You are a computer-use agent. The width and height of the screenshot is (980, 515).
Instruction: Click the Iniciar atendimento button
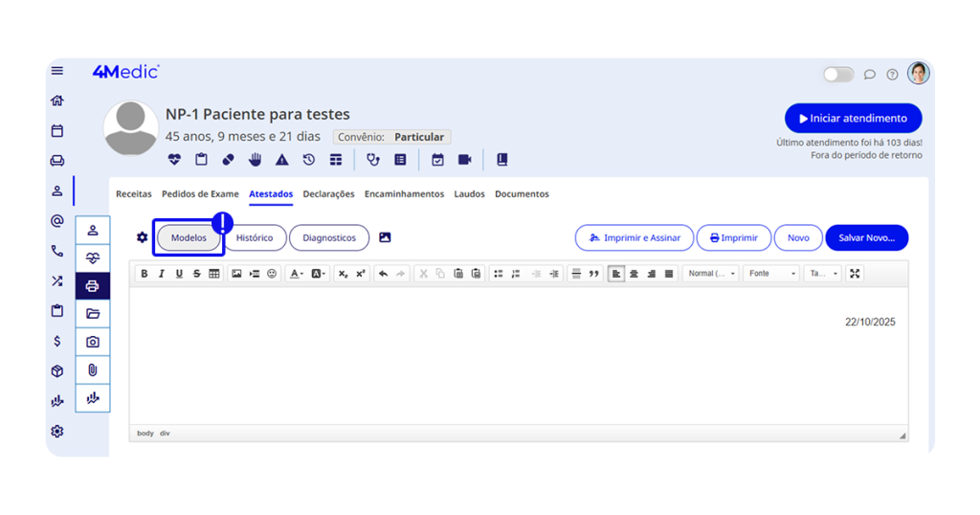click(853, 119)
